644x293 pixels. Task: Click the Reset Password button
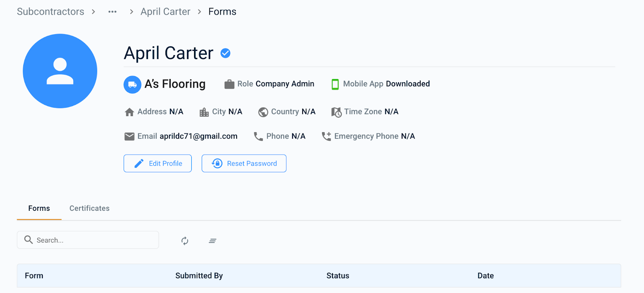[244, 163]
